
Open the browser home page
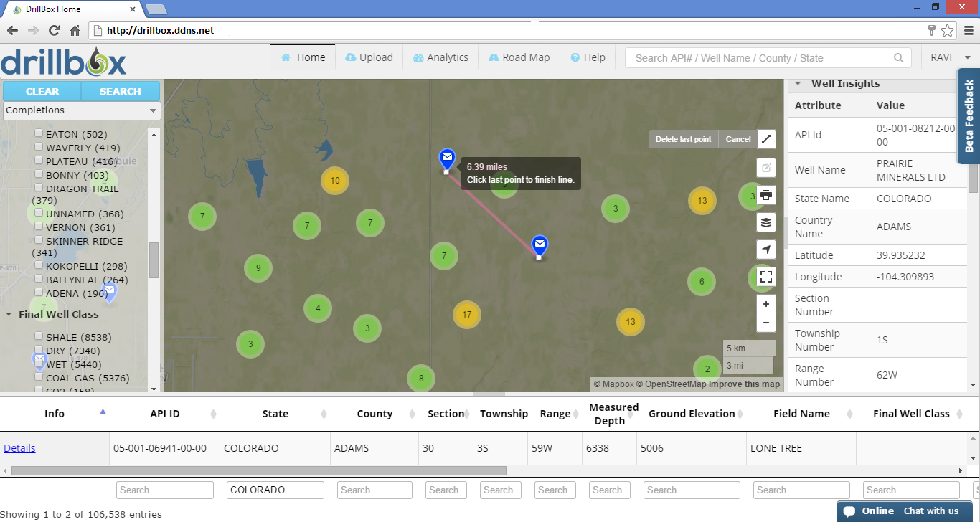coord(75,31)
